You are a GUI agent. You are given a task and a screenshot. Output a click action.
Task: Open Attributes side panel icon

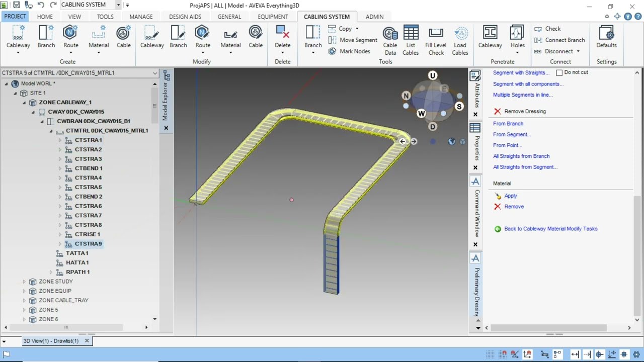(475, 76)
